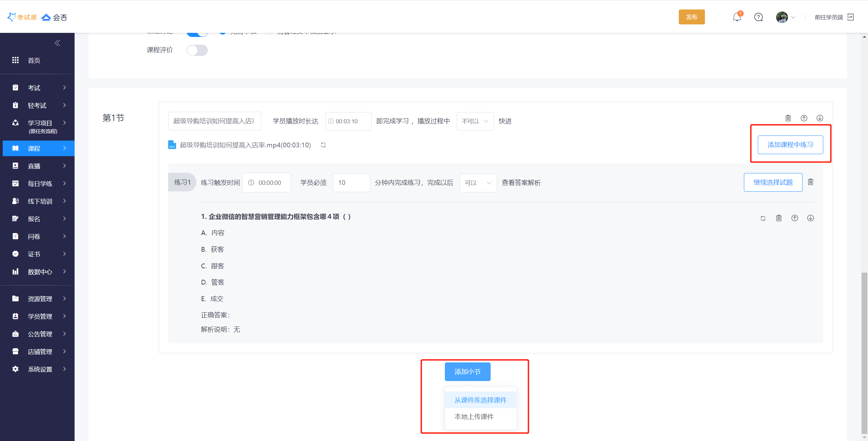This screenshot has height=441, width=868.
Task: Move section 1 down with arrow icon
Action: pyautogui.click(x=820, y=118)
